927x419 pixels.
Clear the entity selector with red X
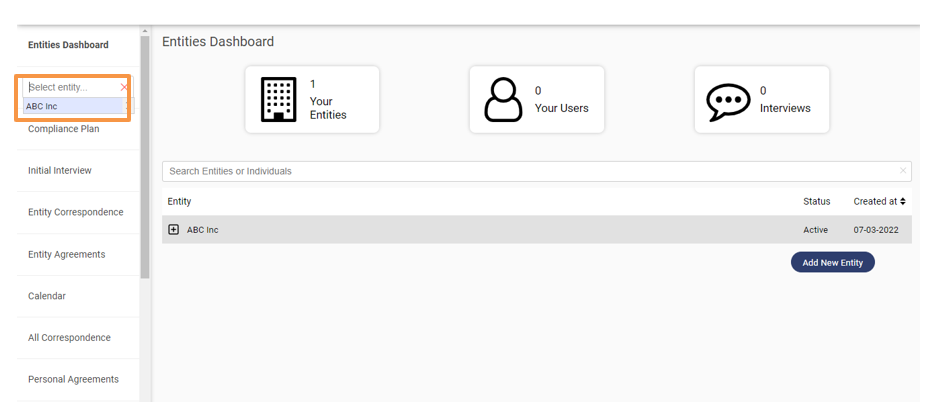pyautogui.click(x=124, y=88)
